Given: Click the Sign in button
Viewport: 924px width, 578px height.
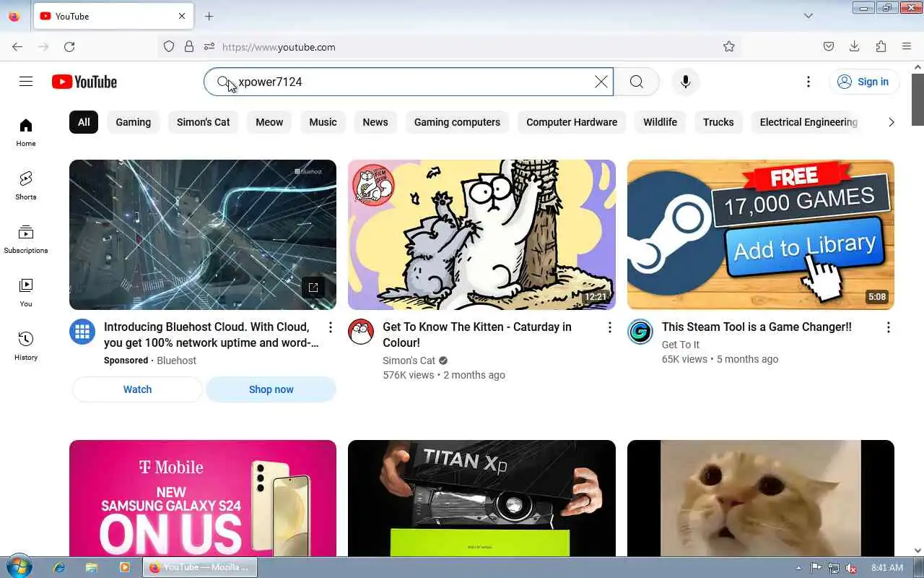Looking at the screenshot, I should click(864, 82).
